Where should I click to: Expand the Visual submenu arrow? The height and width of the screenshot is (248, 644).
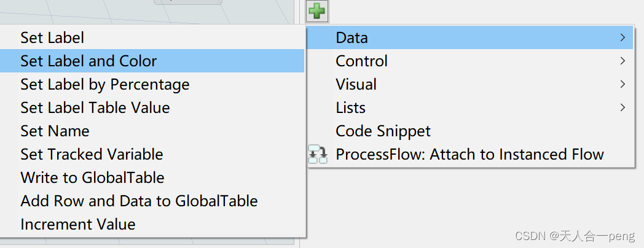tap(622, 85)
